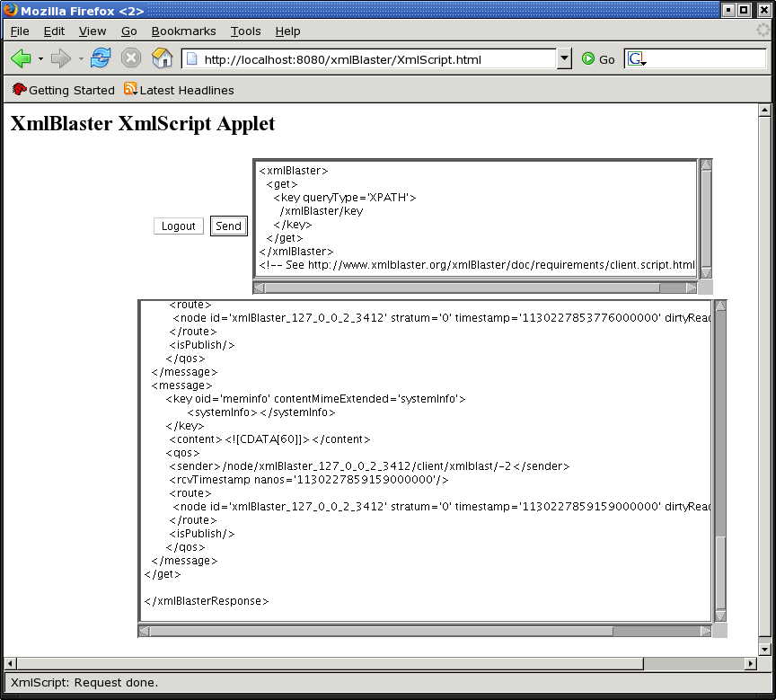The height and width of the screenshot is (700, 776).
Task: Click the Firefox logo in the title bar
Action: [x=10, y=10]
